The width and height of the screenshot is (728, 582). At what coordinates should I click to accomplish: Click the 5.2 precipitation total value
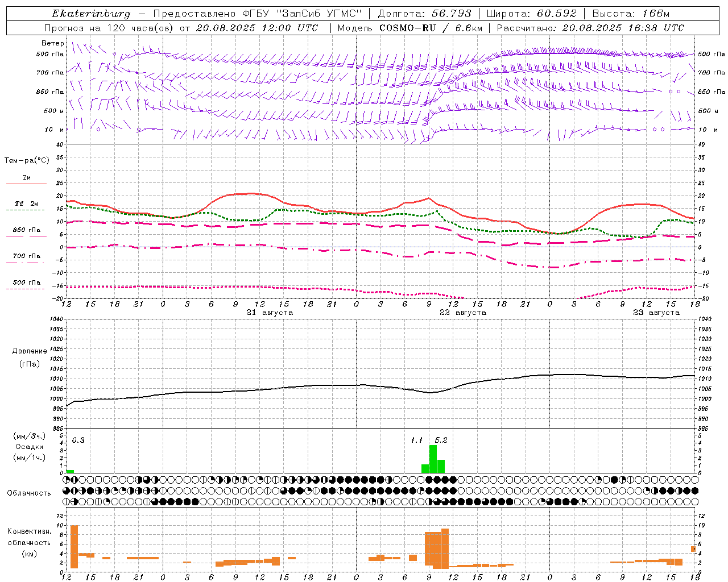click(x=441, y=440)
